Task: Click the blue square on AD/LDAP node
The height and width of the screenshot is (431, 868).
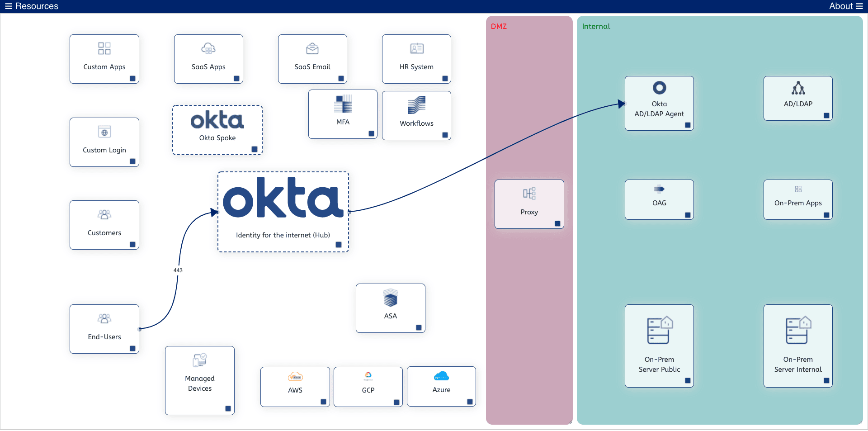Action: [x=827, y=115]
